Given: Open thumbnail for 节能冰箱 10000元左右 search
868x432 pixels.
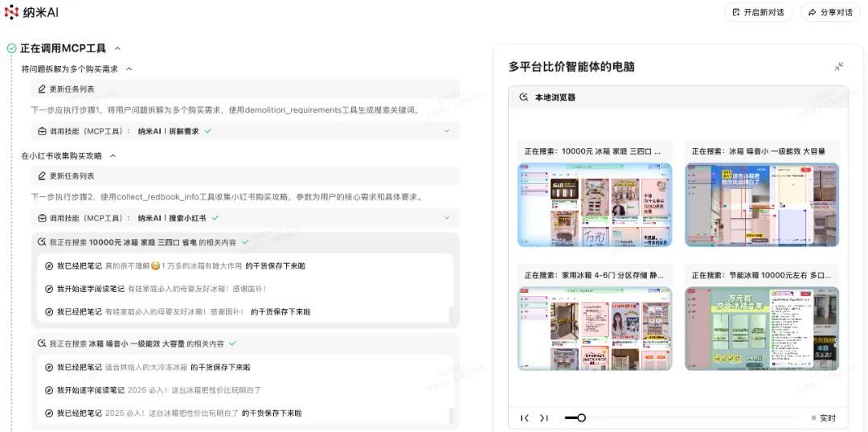Looking at the screenshot, I should click(x=761, y=328).
